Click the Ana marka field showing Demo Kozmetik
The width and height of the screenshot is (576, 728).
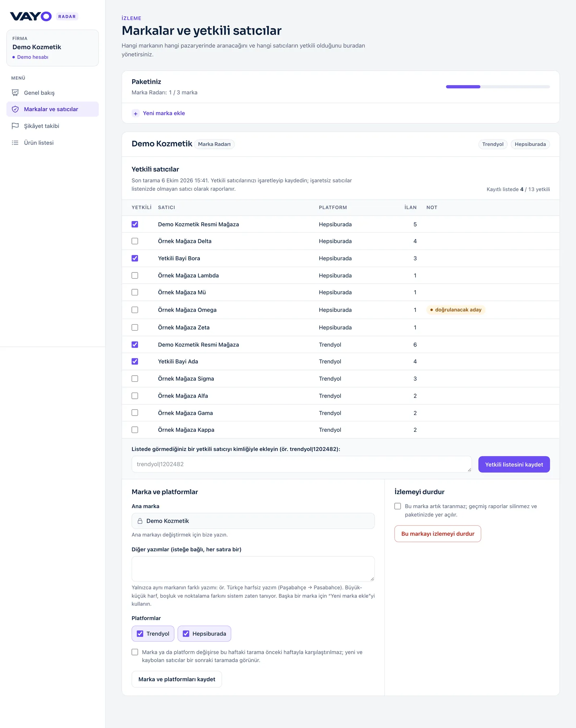(253, 521)
